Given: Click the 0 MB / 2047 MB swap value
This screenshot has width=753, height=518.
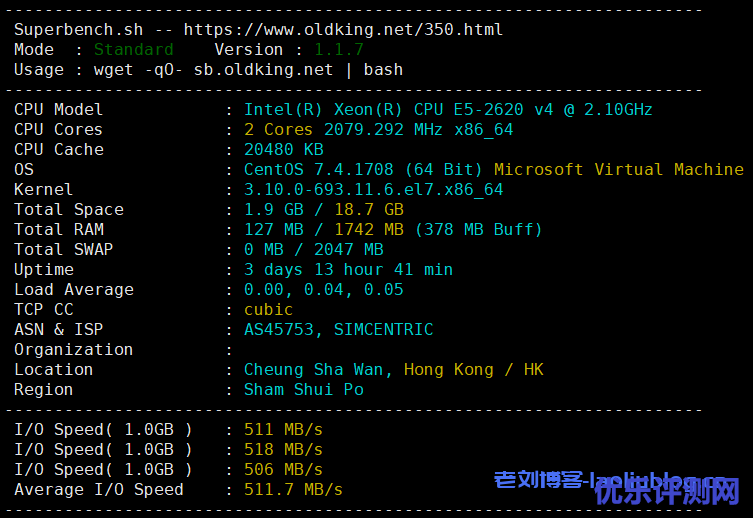Looking at the screenshot, I should pos(313,249).
